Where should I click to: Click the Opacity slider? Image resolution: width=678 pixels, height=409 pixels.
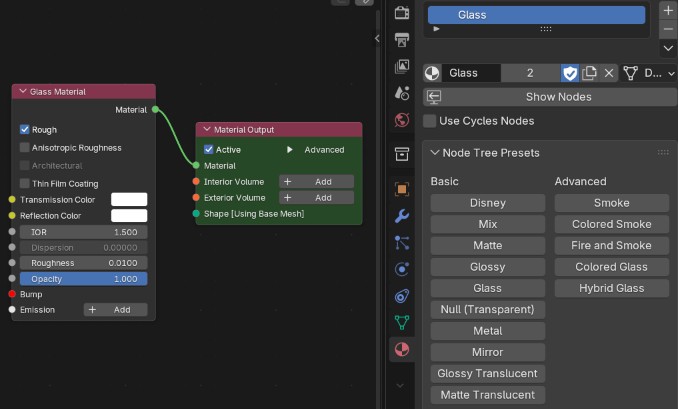tap(83, 279)
